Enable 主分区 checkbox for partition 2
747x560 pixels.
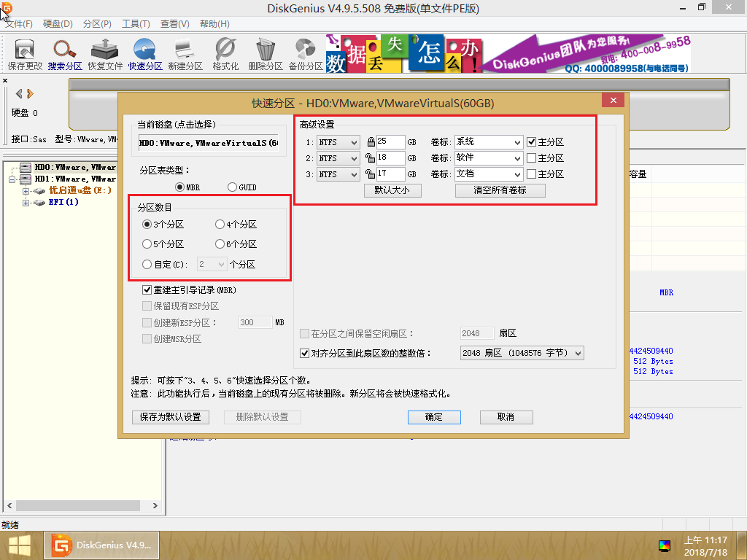click(532, 158)
